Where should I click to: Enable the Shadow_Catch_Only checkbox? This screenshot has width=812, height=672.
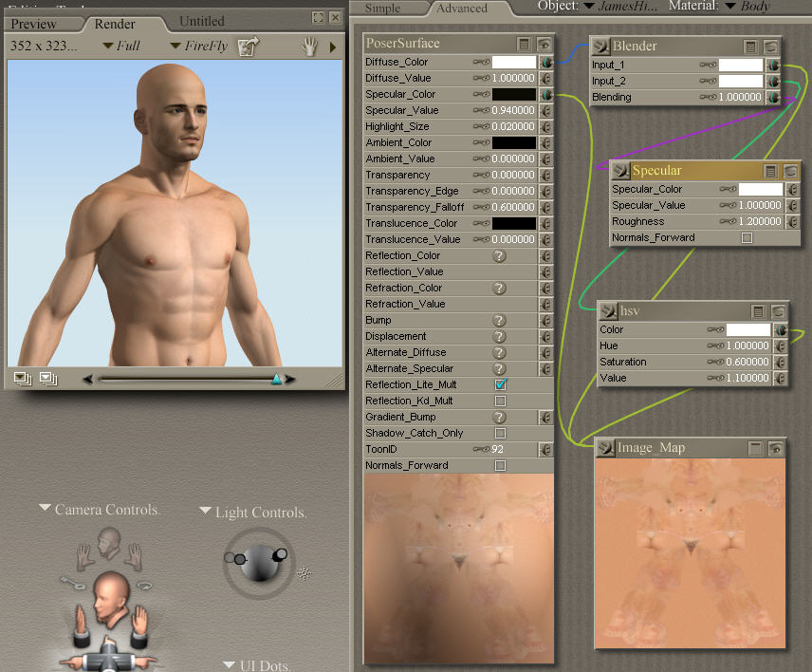pyautogui.click(x=500, y=433)
